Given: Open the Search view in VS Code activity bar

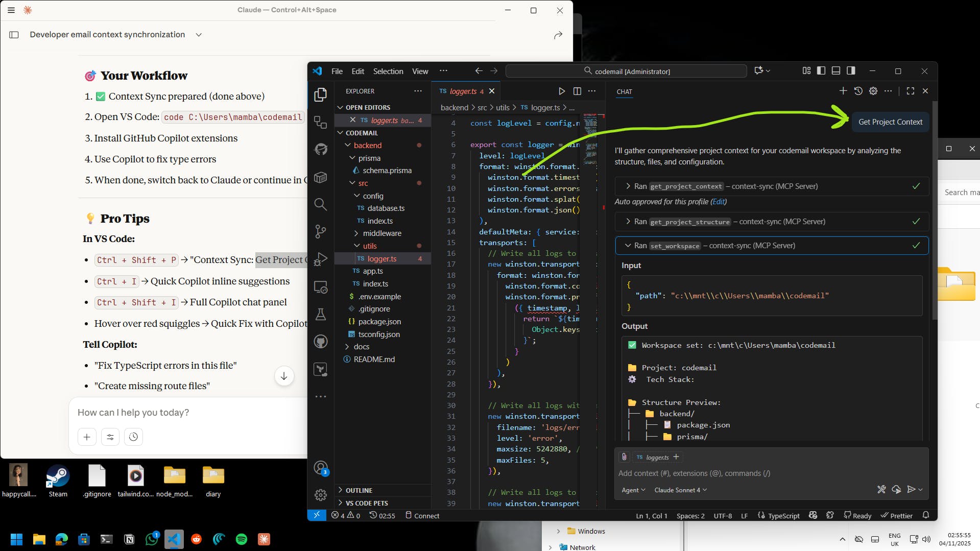Looking at the screenshot, I should (320, 204).
